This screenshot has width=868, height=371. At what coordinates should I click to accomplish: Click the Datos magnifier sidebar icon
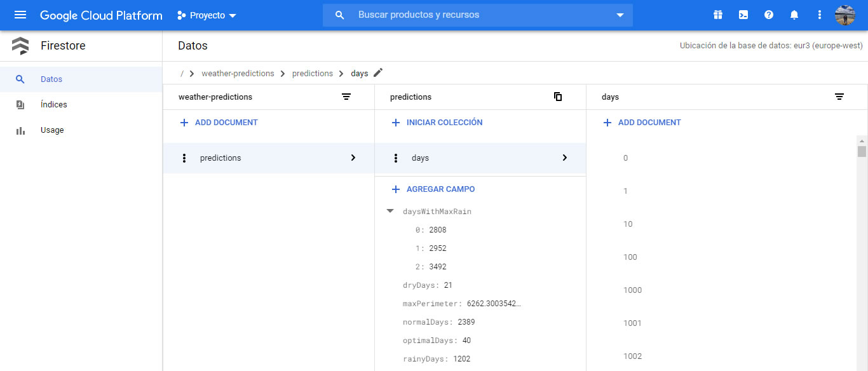[x=20, y=79]
